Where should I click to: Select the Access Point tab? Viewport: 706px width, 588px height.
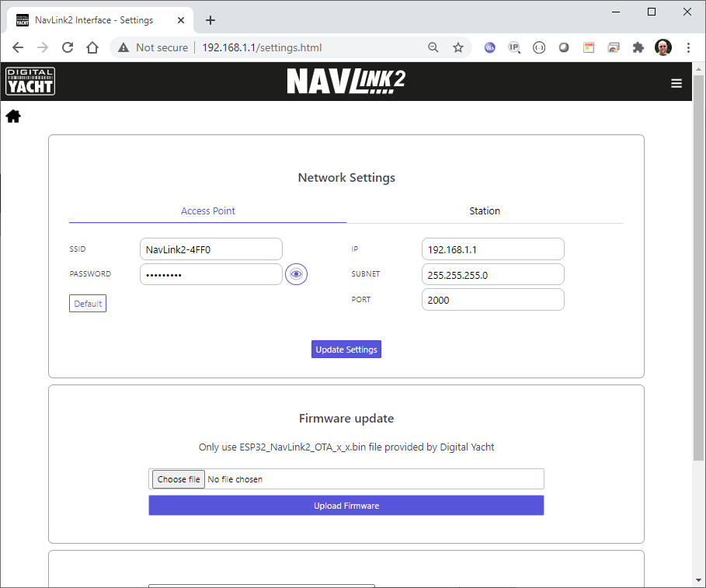coord(207,211)
